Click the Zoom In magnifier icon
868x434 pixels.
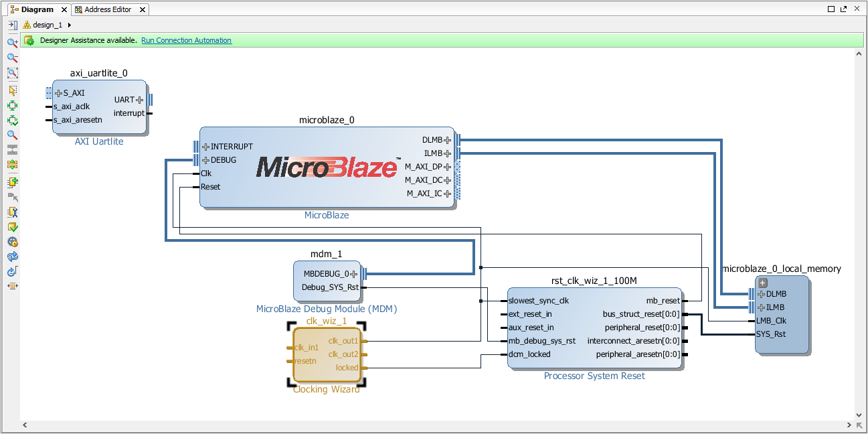click(12, 42)
